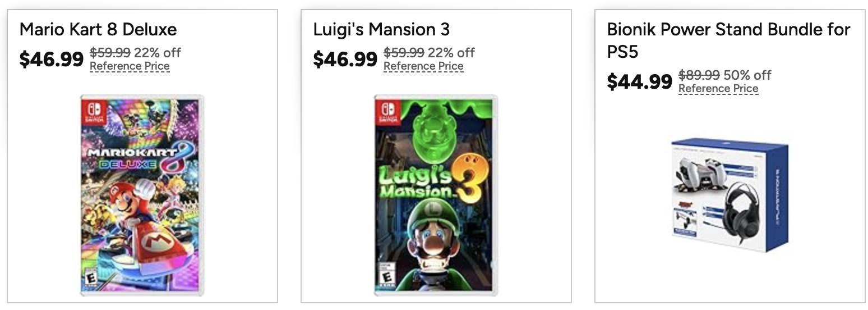This screenshot has height=310, width=868.
Task: Click the crossed-out $89.99 list price
Action: 699,75
